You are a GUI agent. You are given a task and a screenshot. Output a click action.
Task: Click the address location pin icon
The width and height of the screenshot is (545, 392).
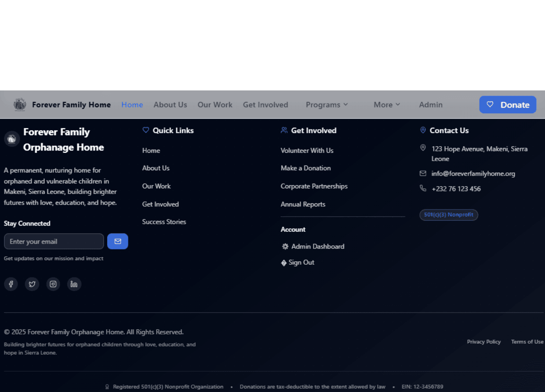pos(423,148)
